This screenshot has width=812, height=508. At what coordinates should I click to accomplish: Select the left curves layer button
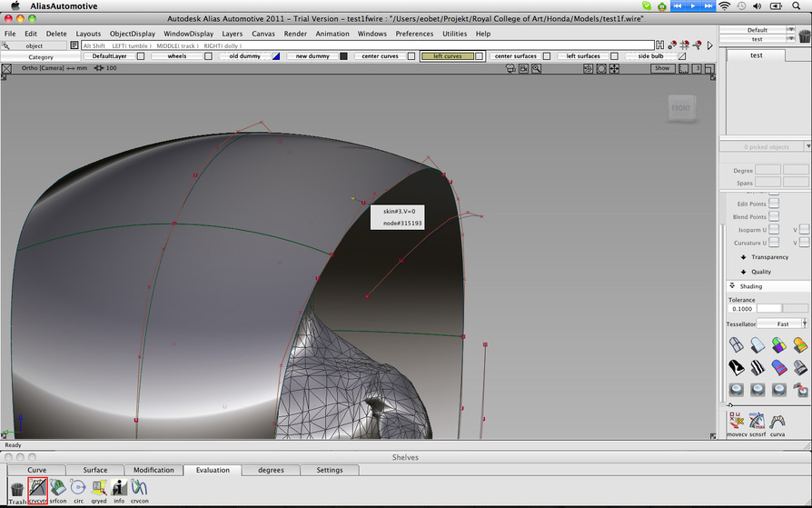pyautogui.click(x=447, y=56)
